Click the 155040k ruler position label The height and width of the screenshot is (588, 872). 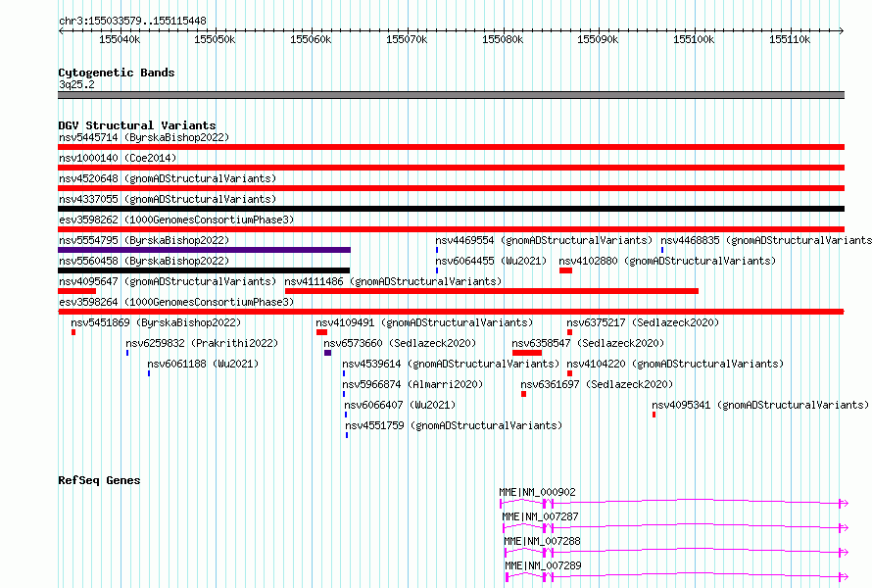120,40
